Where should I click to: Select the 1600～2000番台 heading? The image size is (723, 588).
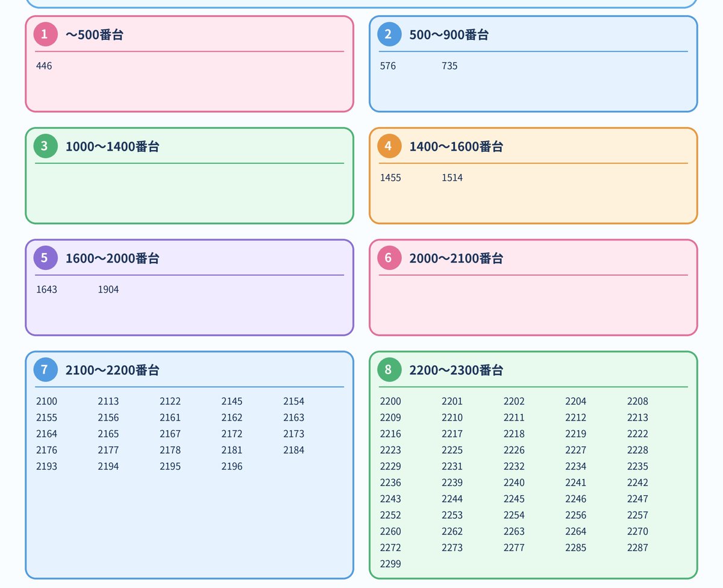tap(112, 258)
